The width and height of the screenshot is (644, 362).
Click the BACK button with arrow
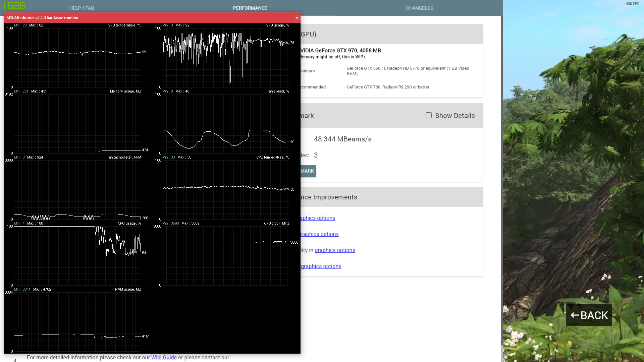[589, 315]
